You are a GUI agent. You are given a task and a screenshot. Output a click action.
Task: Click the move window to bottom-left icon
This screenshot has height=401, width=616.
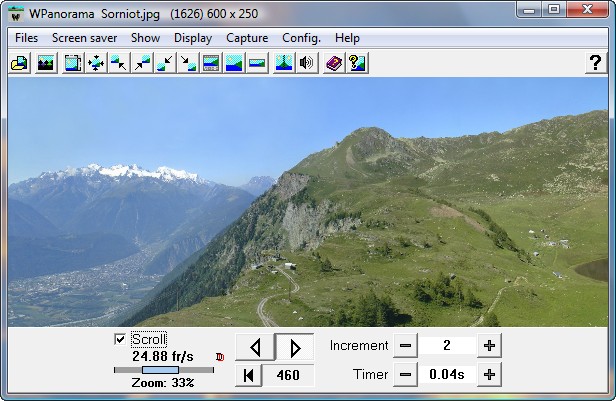[x=165, y=63]
